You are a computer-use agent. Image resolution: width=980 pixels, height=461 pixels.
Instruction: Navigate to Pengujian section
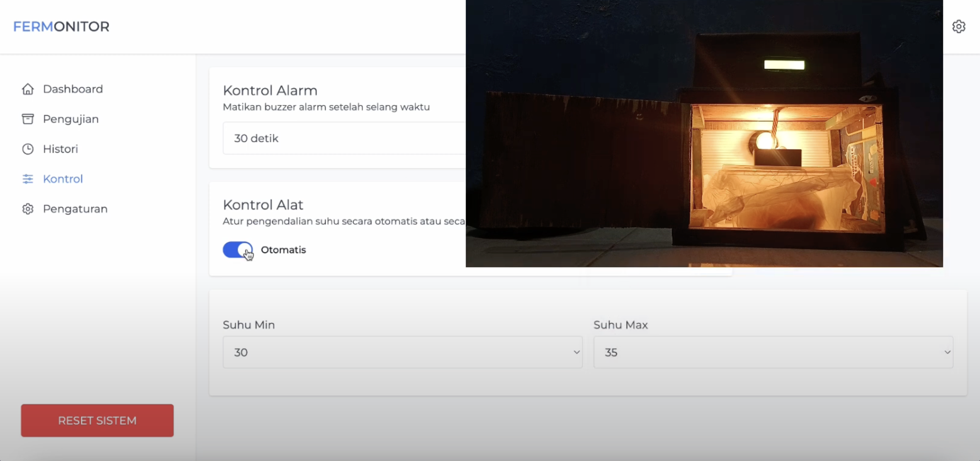tap(71, 119)
